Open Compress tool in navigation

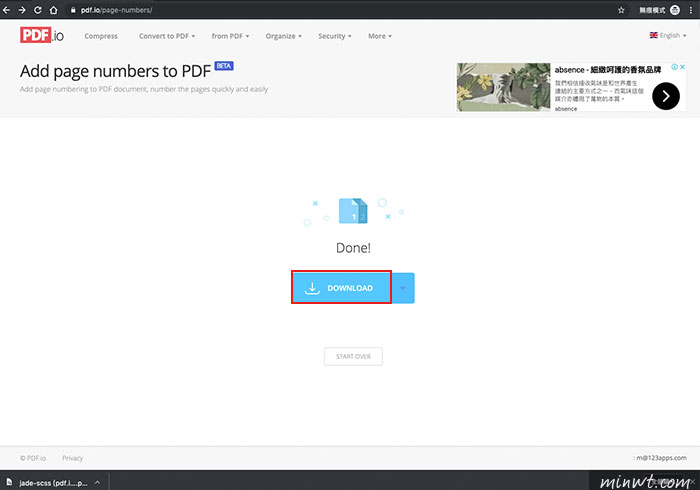pos(101,36)
